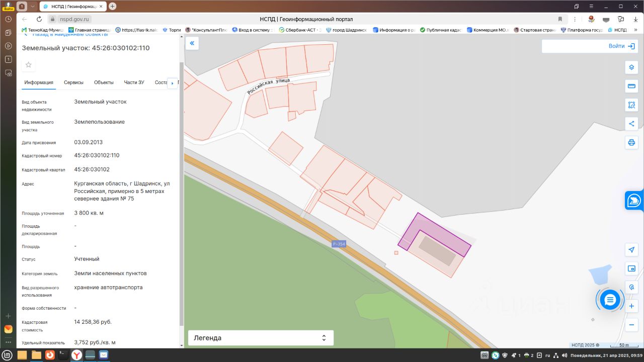Viewport: 644px width, 362px height.
Task: Open the map layers tool
Action: point(631,67)
